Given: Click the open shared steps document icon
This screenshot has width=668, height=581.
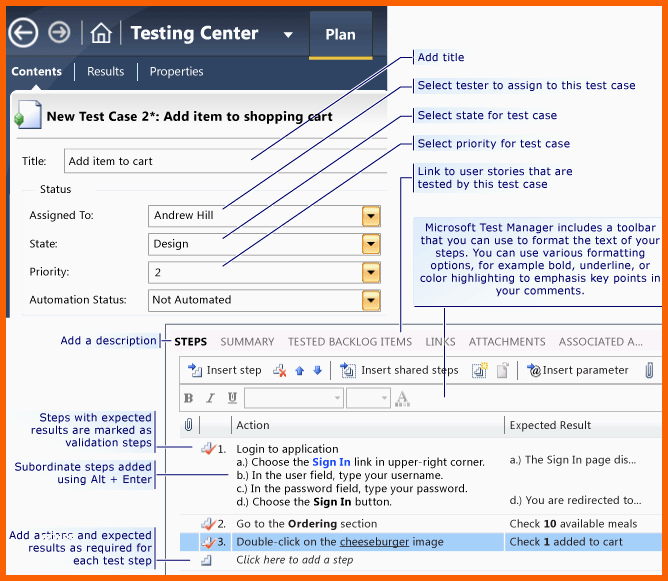Looking at the screenshot, I should [x=503, y=370].
